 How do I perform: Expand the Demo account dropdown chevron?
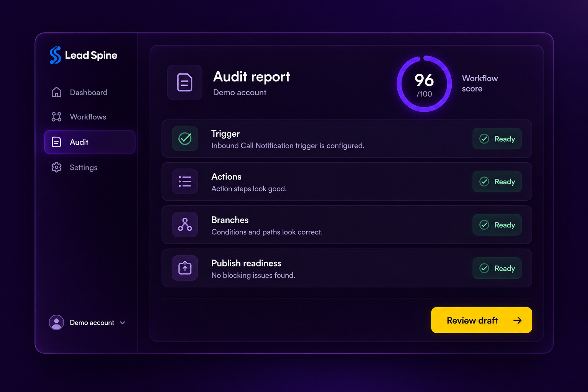pos(122,323)
